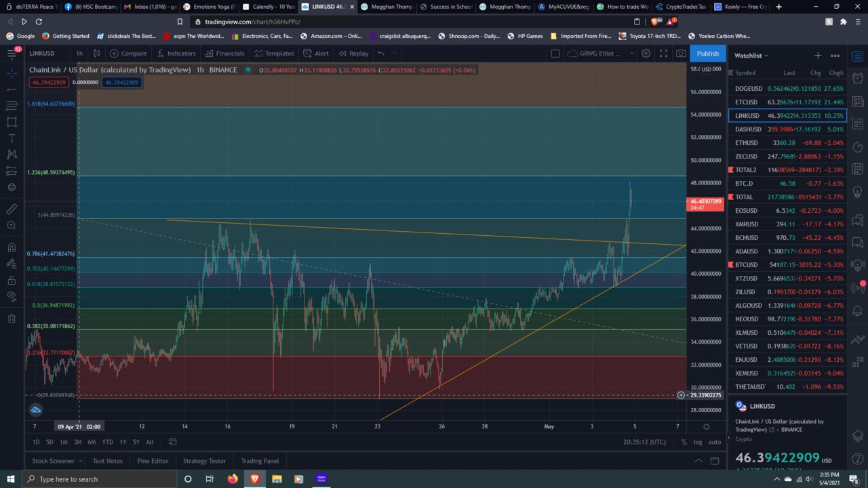
Task: Open the Pine Editor tab
Action: [153, 461]
